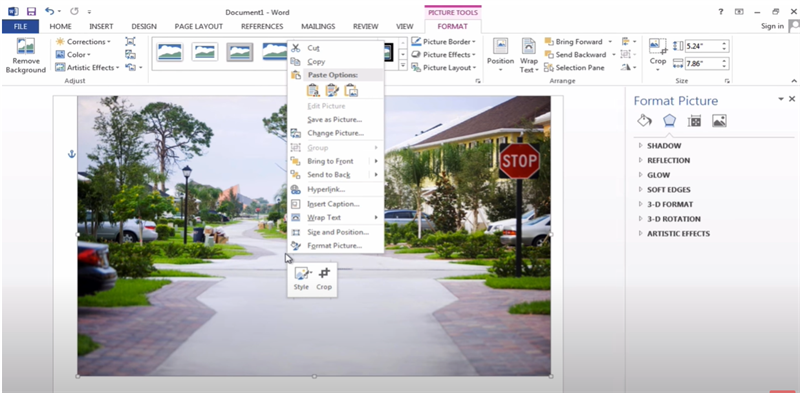Open the Color adjustment dropdown
The image size is (800, 393).
tap(73, 55)
